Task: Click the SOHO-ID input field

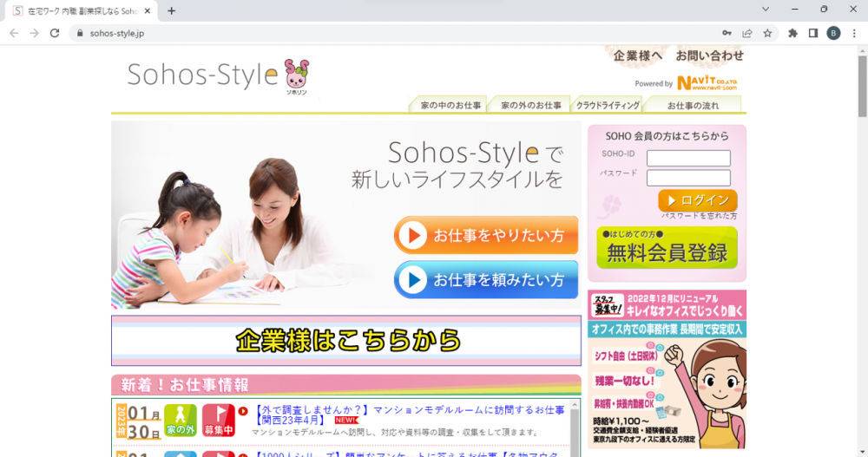Action: pos(688,158)
